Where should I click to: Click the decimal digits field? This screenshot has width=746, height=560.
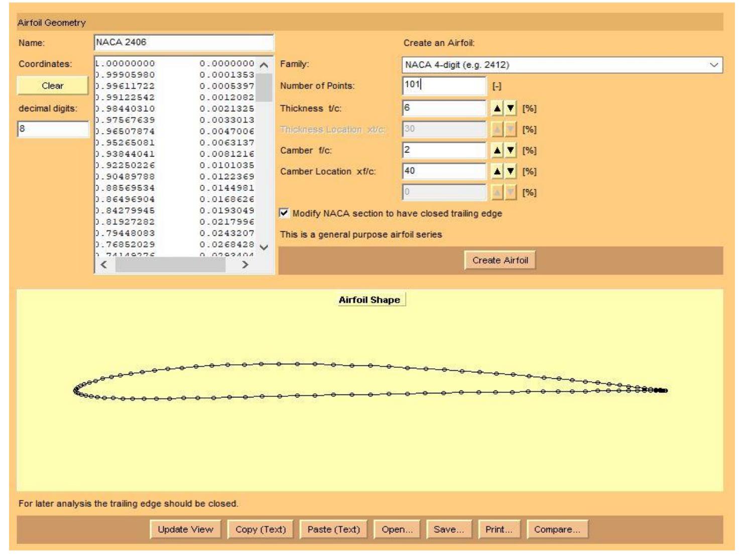pos(53,129)
